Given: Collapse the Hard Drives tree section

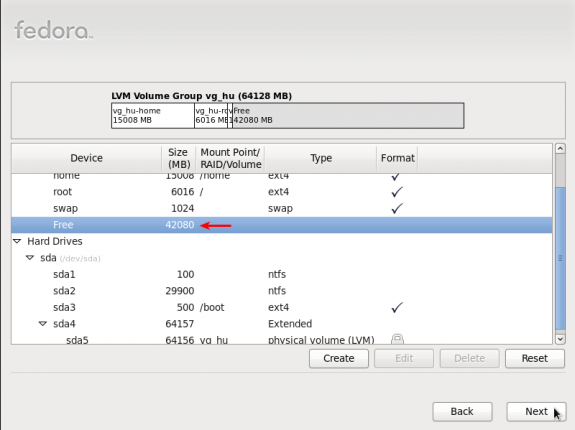Looking at the screenshot, I should coord(17,241).
